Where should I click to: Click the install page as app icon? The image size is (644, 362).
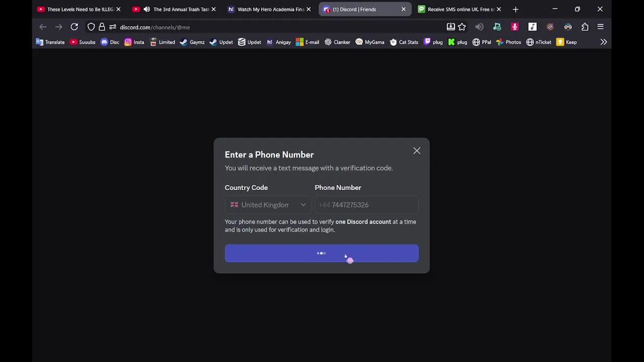(x=451, y=27)
